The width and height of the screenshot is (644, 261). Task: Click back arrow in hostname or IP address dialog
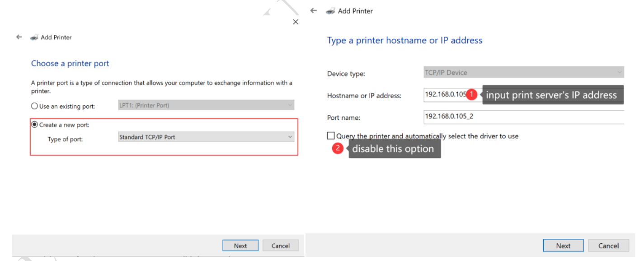(x=314, y=10)
